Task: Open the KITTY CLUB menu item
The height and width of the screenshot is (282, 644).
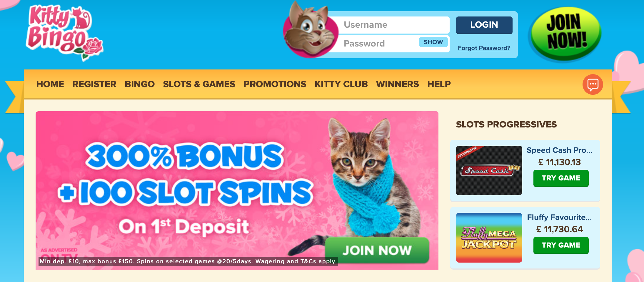Action: click(x=341, y=84)
